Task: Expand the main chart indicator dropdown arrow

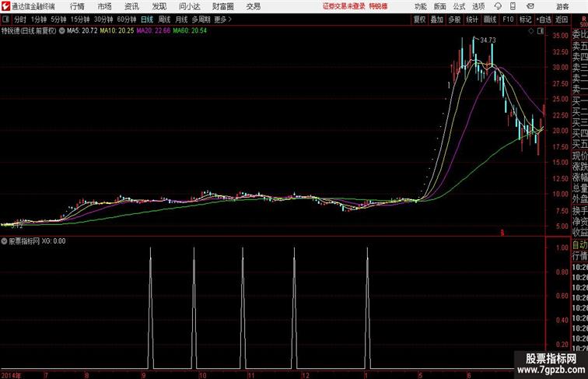Action: [x=62, y=31]
